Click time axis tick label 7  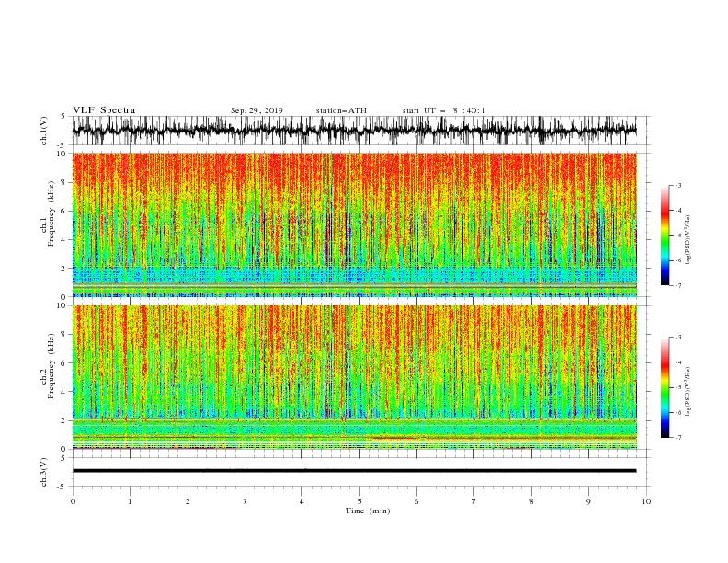pyautogui.click(x=474, y=501)
